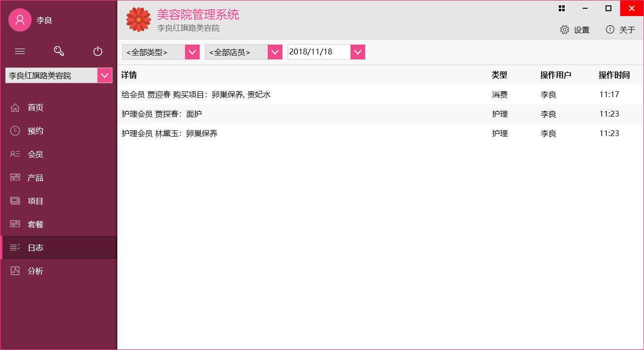Click the power logout icon
The height and width of the screenshot is (350, 644).
pyautogui.click(x=98, y=52)
